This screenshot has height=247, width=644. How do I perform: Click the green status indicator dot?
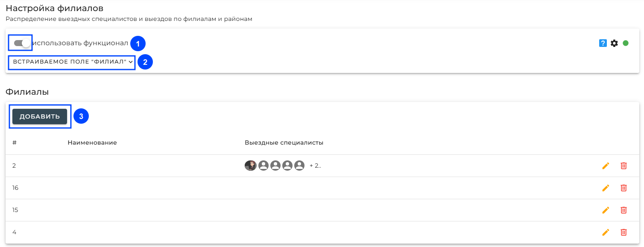626,43
